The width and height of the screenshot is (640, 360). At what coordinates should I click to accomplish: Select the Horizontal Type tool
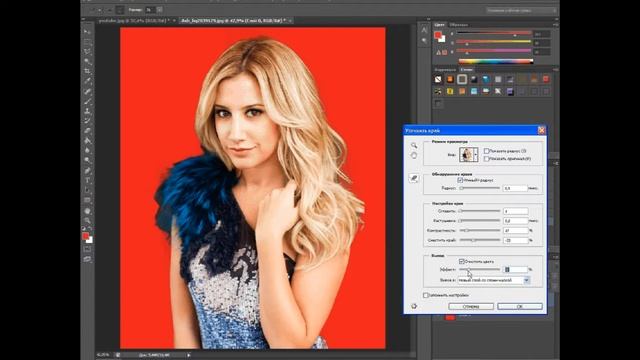click(87, 180)
